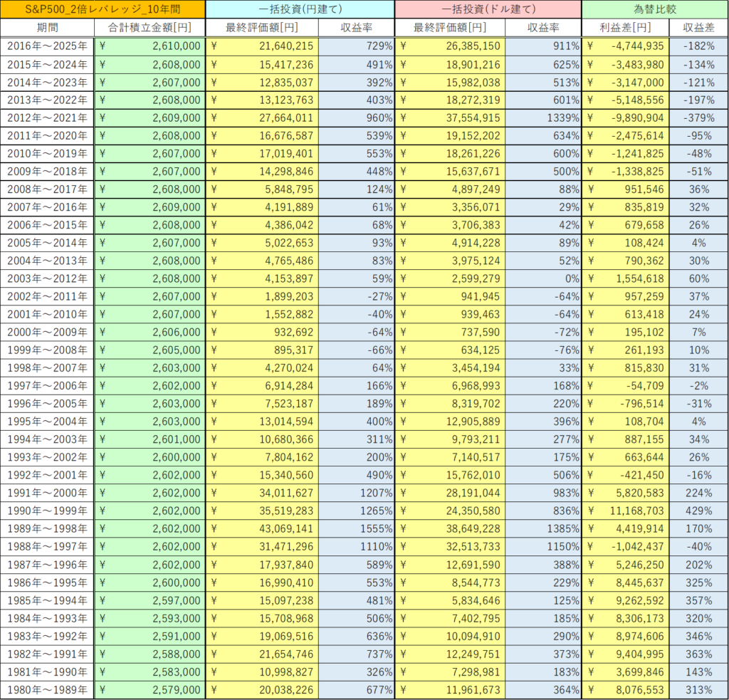The width and height of the screenshot is (729, 700).
Task: Click the profit difference cell 11,168,703
Action: coord(626,511)
